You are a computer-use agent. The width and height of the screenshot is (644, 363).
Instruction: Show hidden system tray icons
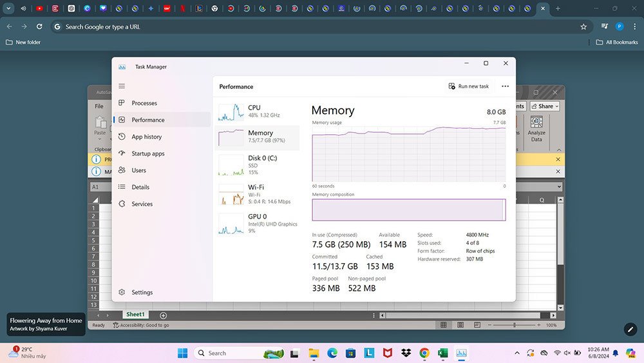[x=516, y=353]
